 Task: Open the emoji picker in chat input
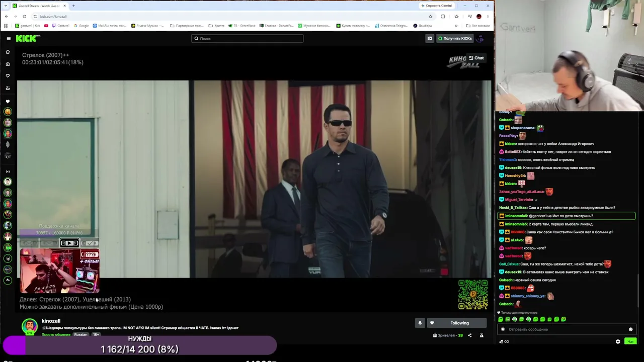tap(630, 329)
